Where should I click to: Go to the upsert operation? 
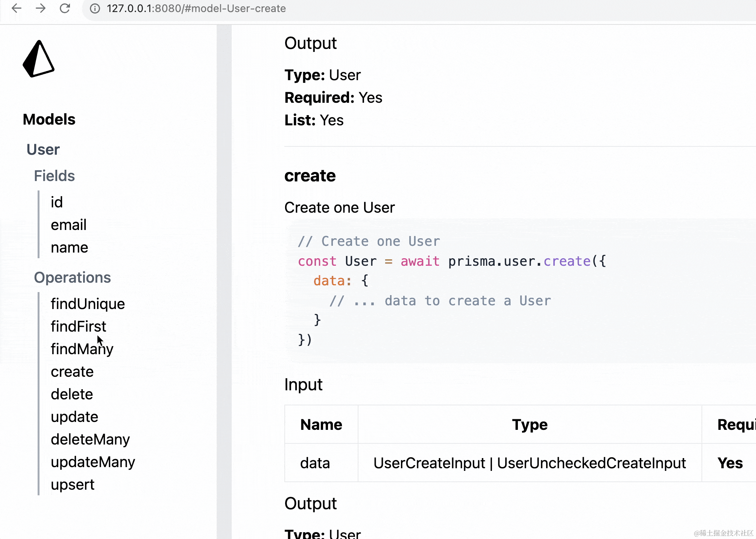[x=72, y=484]
